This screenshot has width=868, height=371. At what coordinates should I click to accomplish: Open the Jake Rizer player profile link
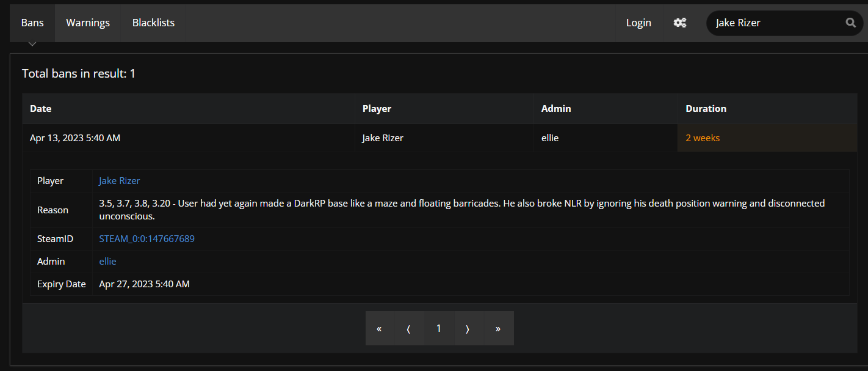(x=120, y=181)
